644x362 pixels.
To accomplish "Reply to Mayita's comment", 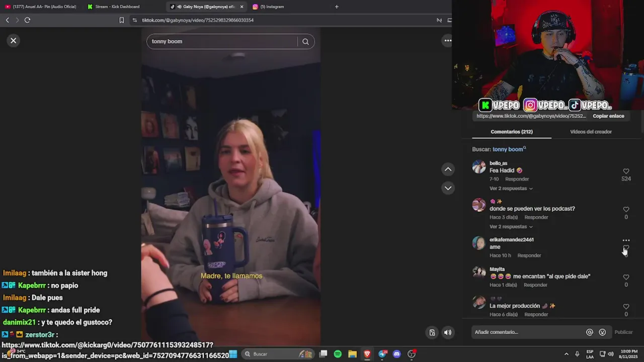I will tap(535, 285).
